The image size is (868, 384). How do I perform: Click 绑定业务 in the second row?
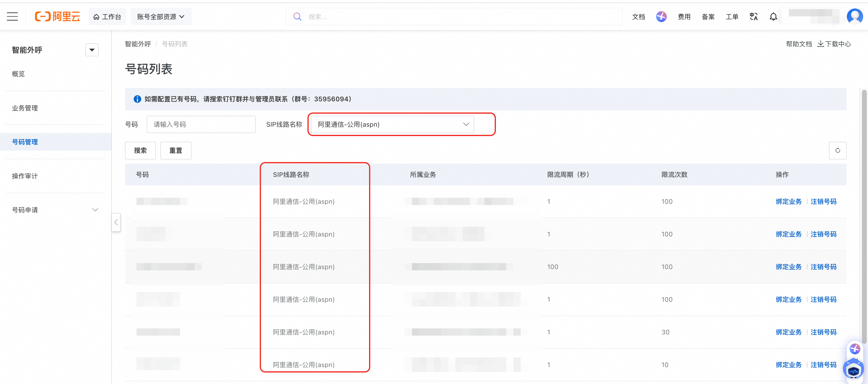[x=789, y=234]
